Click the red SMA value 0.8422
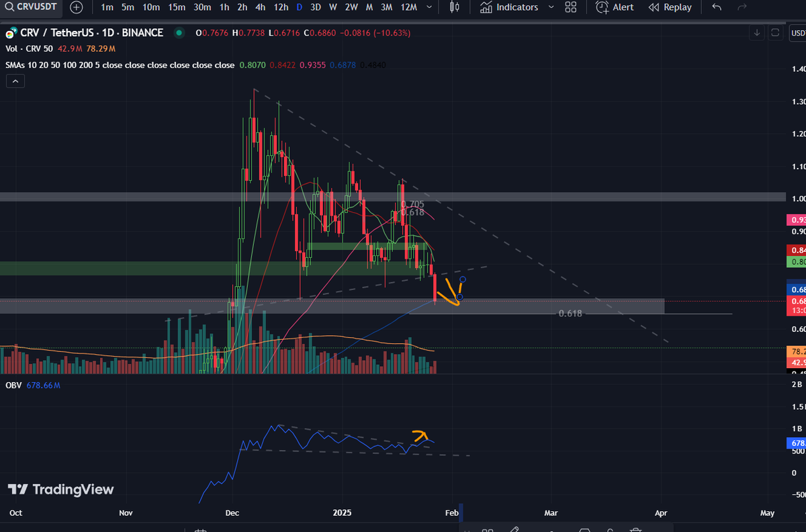 (283, 65)
